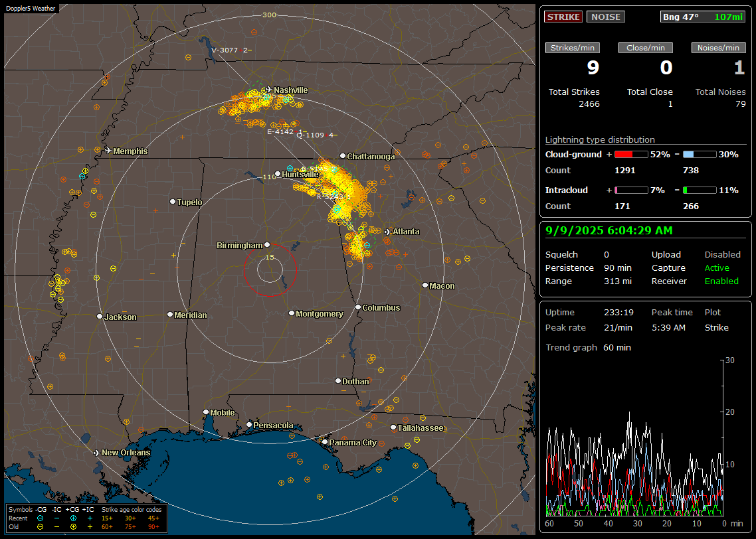Image resolution: width=756 pixels, height=539 pixels.
Task: Click the Doppler5 Weather title label
Action: [31, 9]
